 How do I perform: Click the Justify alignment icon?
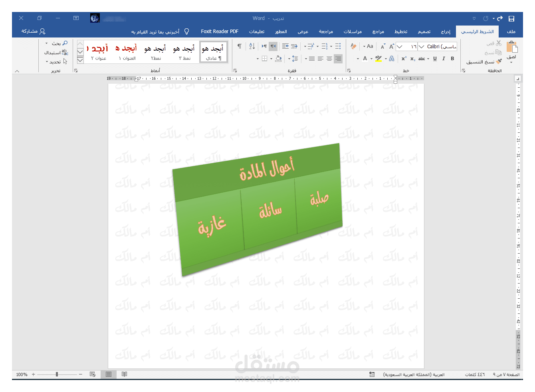pos(312,59)
